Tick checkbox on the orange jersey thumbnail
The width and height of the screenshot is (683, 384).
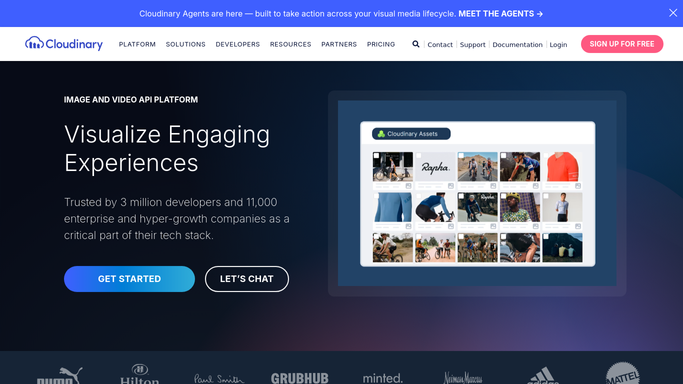point(546,155)
